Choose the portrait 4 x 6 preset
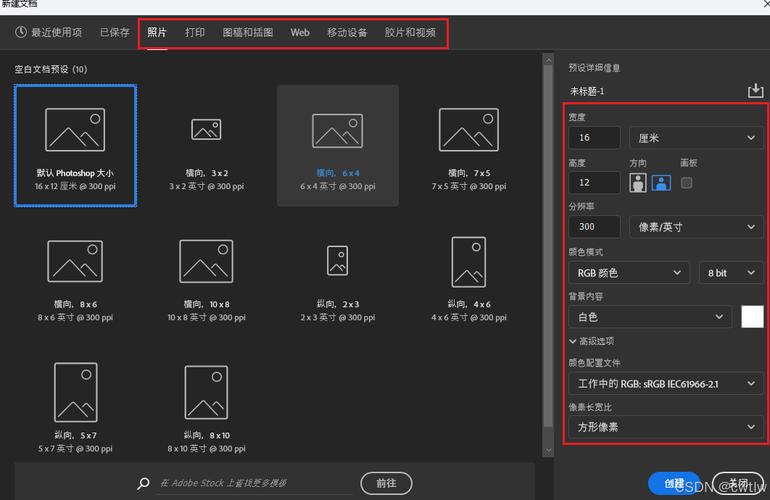The width and height of the screenshot is (770, 500). tap(469, 277)
